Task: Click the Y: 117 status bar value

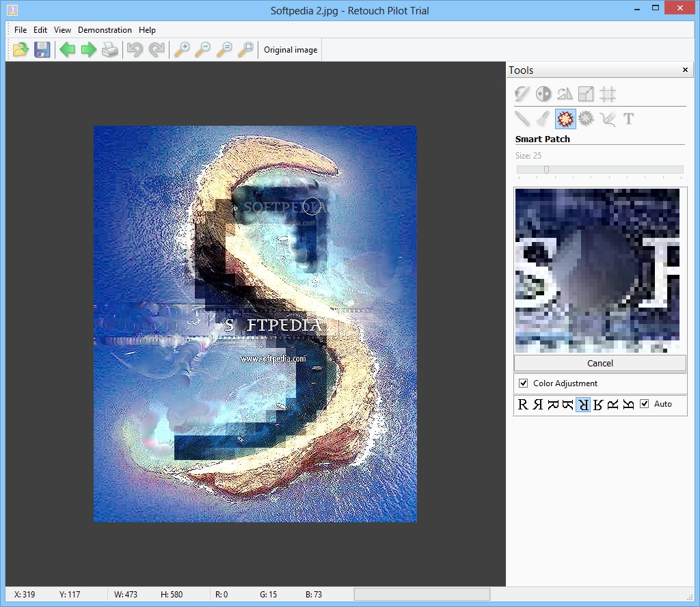Action: [70, 595]
